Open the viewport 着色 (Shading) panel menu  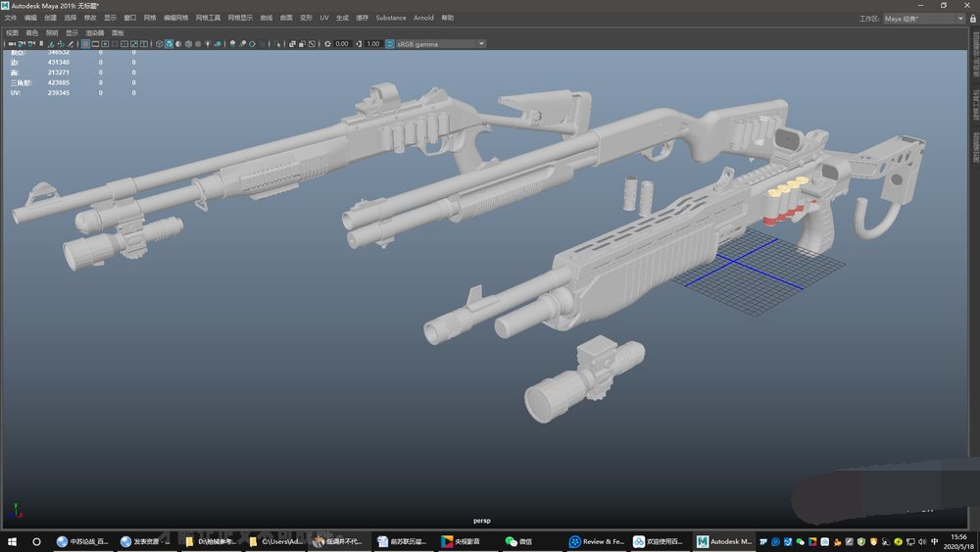coord(32,32)
